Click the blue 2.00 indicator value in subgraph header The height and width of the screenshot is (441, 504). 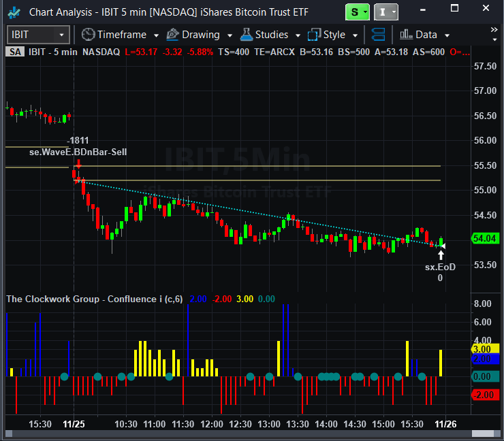coord(198,299)
